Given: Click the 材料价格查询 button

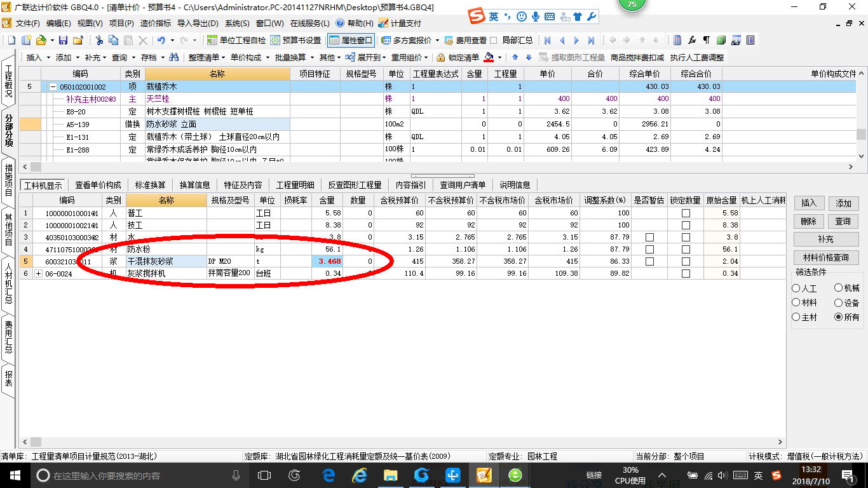Looking at the screenshot, I should pos(826,257).
